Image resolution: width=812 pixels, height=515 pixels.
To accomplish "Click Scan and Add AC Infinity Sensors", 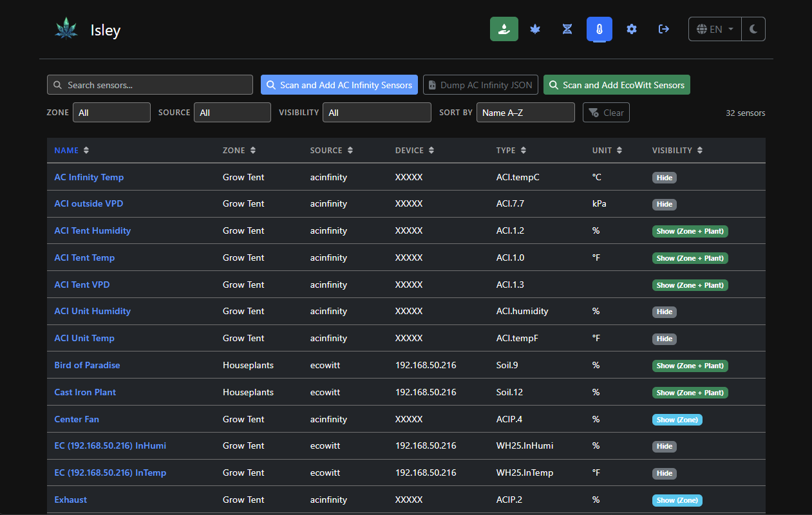I will [339, 85].
